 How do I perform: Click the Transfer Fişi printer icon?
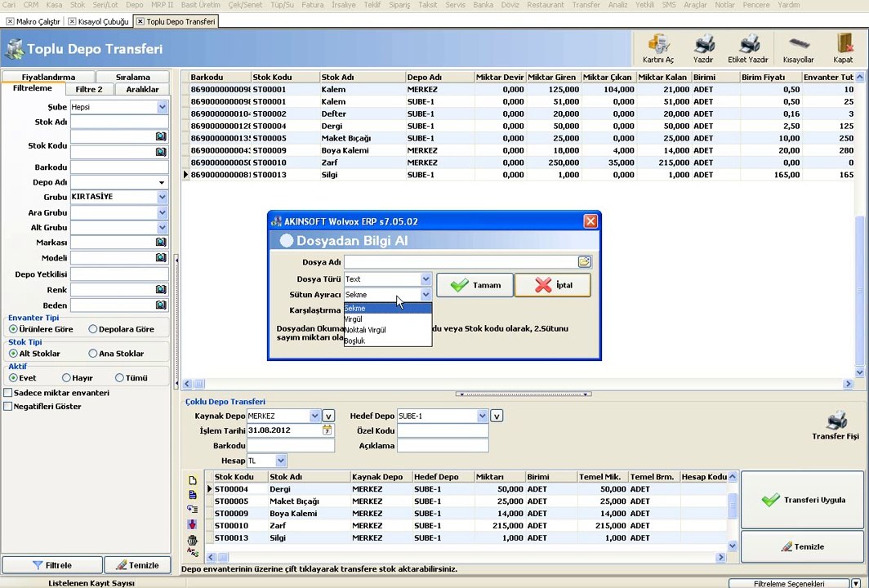click(836, 425)
